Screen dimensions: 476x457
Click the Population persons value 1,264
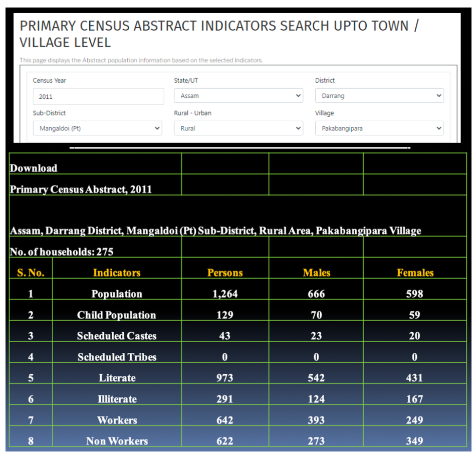pyautogui.click(x=225, y=294)
